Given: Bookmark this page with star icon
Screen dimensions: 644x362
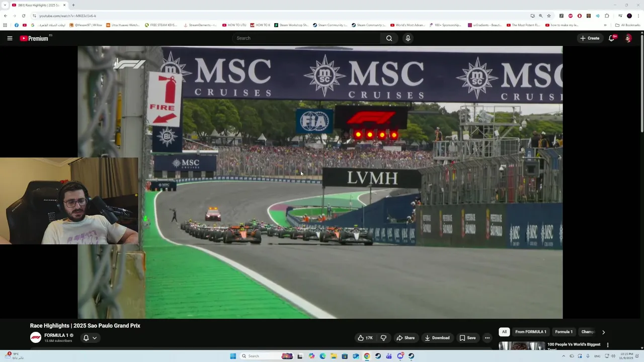Looking at the screenshot, I should click(549, 16).
